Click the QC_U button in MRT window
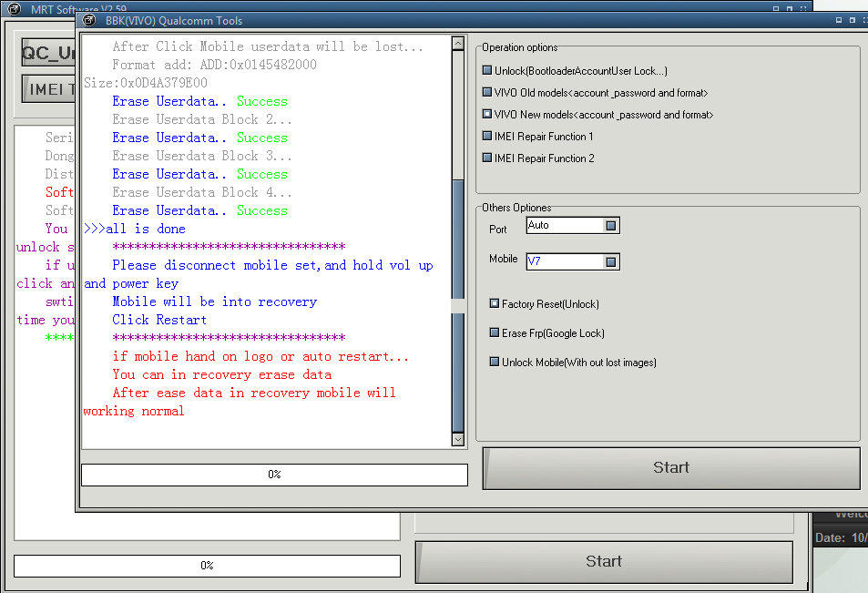Image resolution: width=868 pixels, height=593 pixels. point(48,53)
